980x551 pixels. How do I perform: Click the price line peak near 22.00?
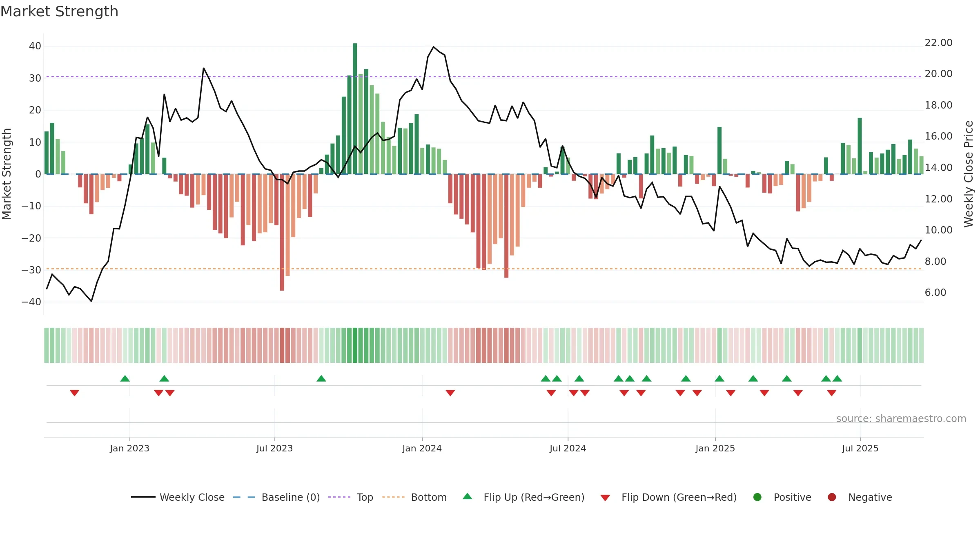434,47
